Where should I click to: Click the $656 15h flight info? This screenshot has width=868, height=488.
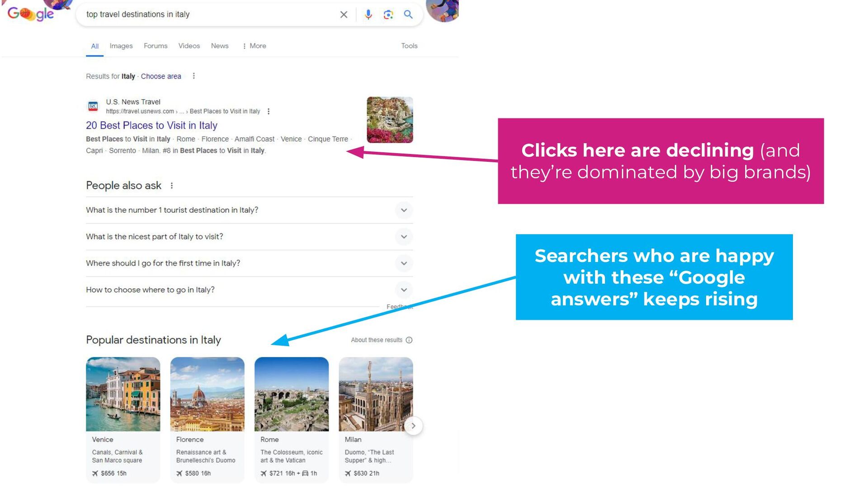[x=109, y=474]
